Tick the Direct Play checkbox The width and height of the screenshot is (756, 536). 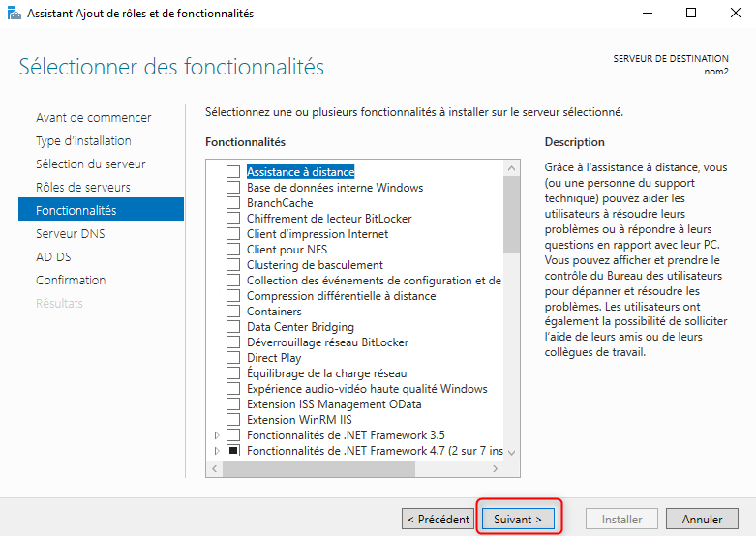click(233, 358)
